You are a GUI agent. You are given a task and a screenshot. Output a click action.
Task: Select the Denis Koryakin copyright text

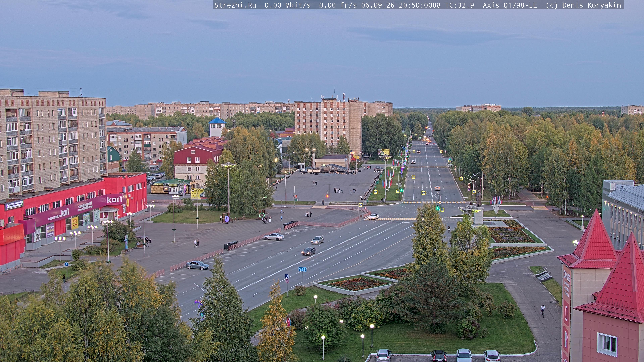click(x=592, y=5)
